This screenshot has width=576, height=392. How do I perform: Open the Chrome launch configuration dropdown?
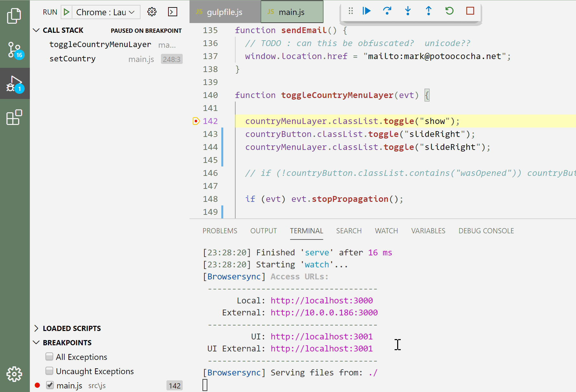click(x=105, y=12)
